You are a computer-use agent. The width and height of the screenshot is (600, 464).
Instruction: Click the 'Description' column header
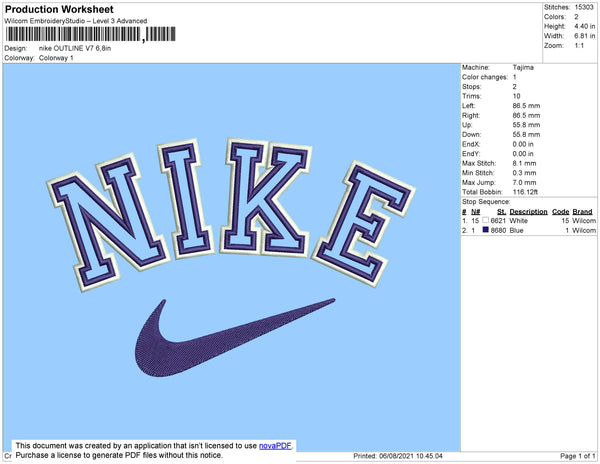click(528, 212)
